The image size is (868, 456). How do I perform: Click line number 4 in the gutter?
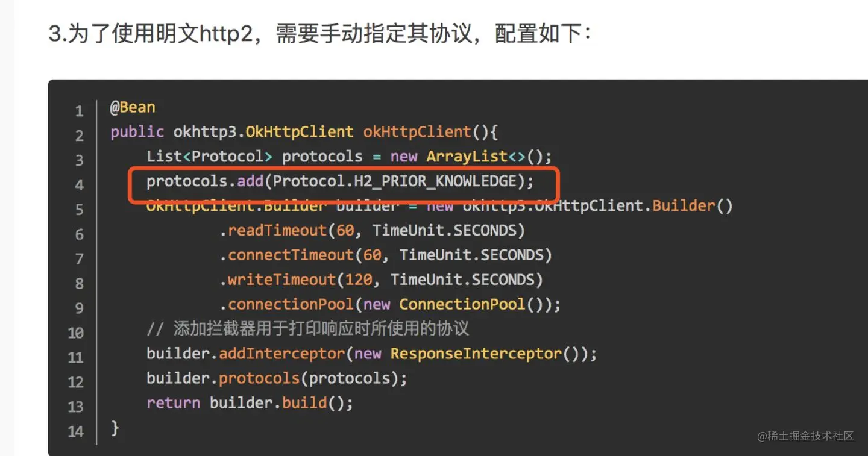pyautogui.click(x=79, y=184)
